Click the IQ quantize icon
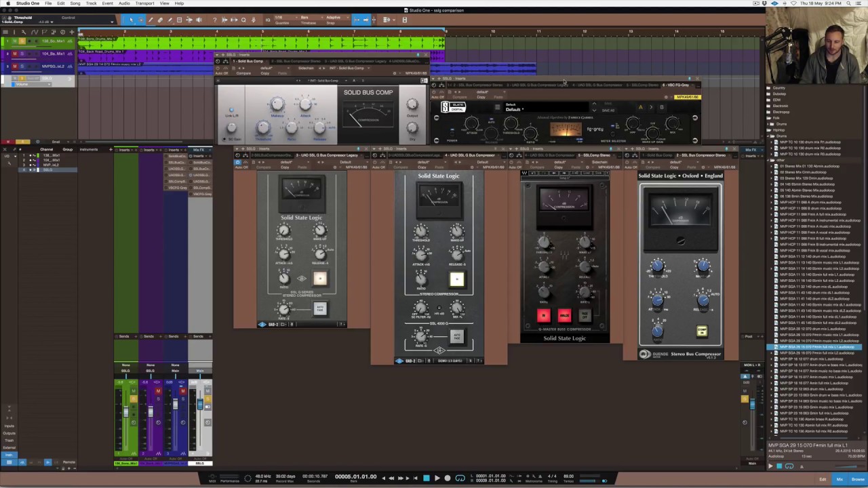 [267, 20]
